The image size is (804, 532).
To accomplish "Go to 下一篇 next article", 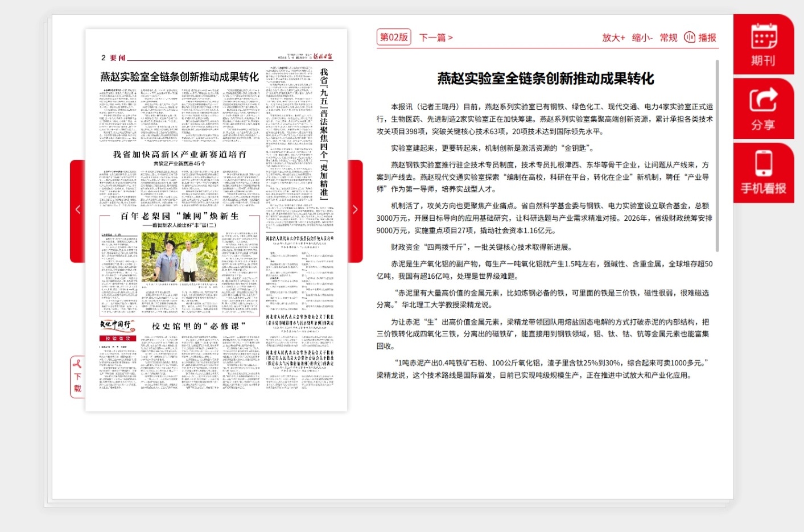I will point(436,38).
